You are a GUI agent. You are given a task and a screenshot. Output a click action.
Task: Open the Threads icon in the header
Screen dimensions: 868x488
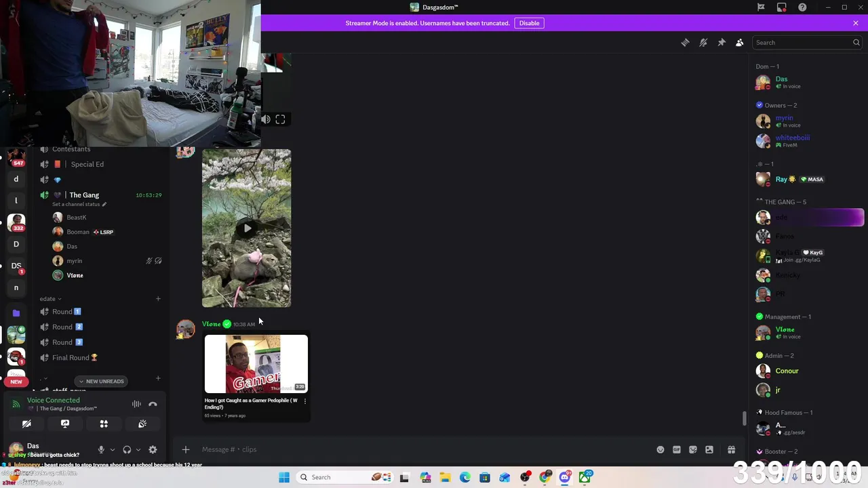point(685,43)
